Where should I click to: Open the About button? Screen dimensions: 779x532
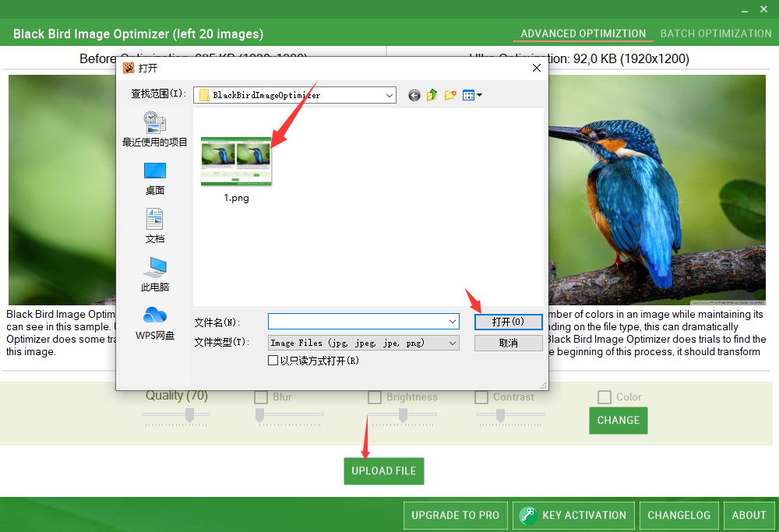pyautogui.click(x=749, y=515)
